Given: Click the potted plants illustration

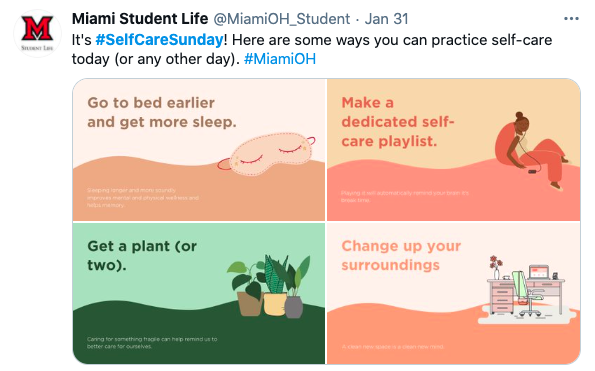Looking at the screenshot, I should [269, 286].
